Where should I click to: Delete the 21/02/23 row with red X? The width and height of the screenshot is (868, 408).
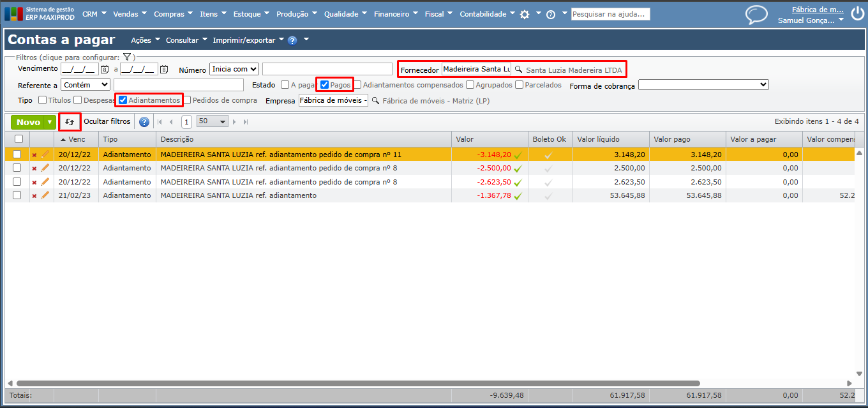[34, 196]
